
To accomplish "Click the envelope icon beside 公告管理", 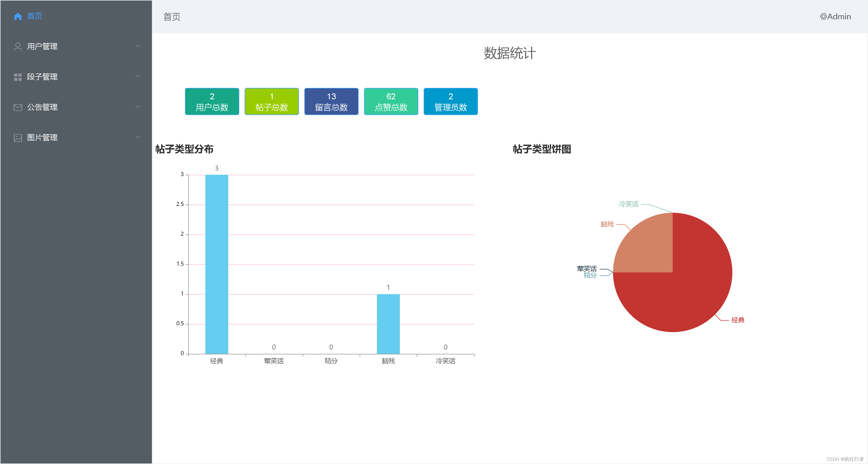I will pos(18,107).
